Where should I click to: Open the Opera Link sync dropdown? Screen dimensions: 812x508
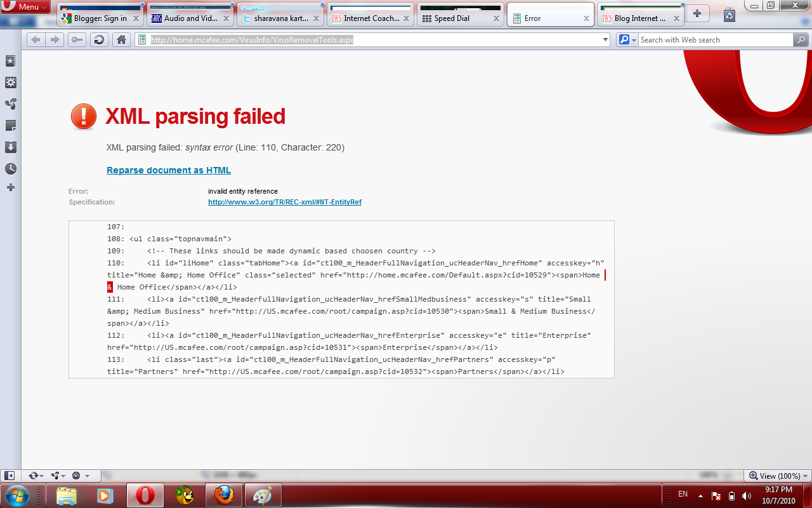pos(36,475)
